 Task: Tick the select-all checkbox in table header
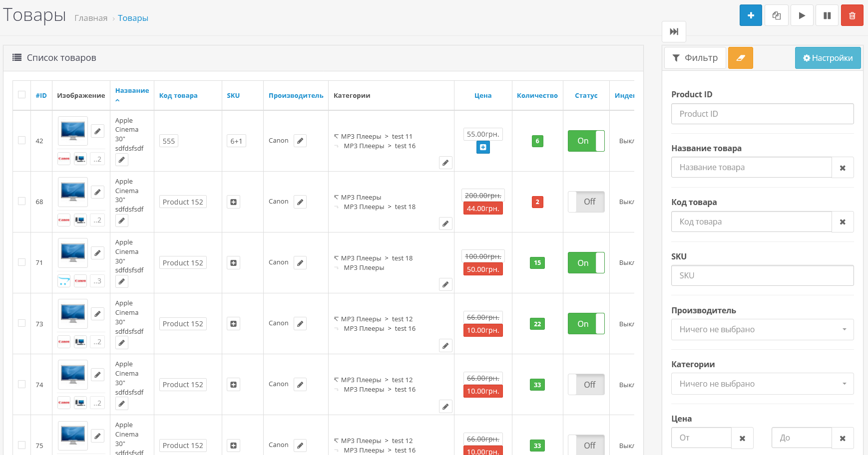(x=21, y=95)
